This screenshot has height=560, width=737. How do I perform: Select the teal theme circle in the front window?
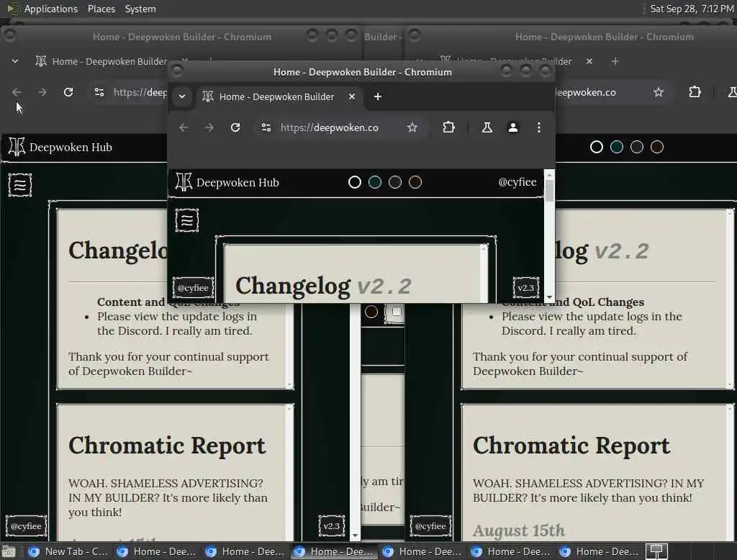(374, 182)
